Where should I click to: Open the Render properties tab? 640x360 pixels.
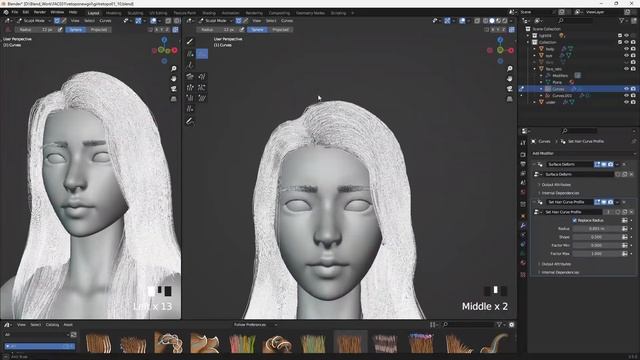(x=523, y=155)
